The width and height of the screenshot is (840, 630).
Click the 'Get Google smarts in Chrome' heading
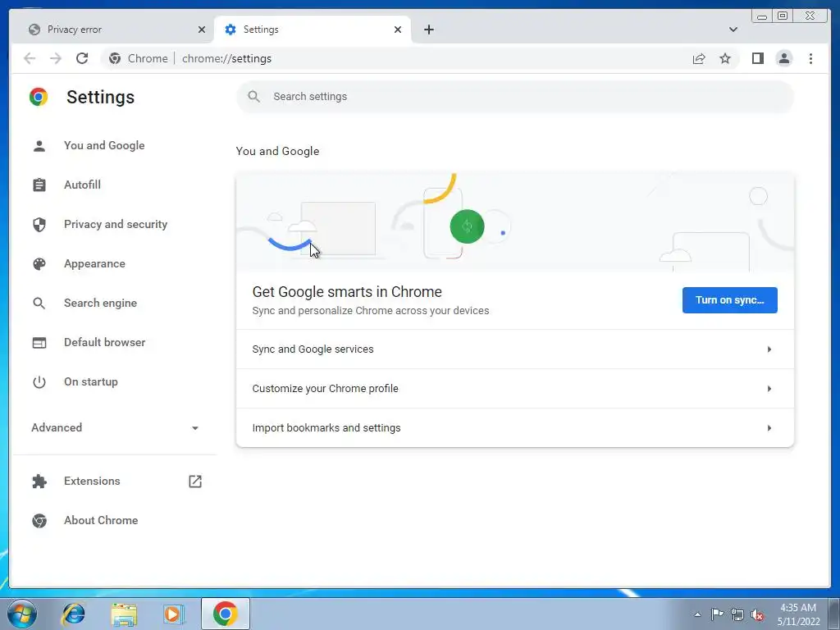(x=347, y=292)
